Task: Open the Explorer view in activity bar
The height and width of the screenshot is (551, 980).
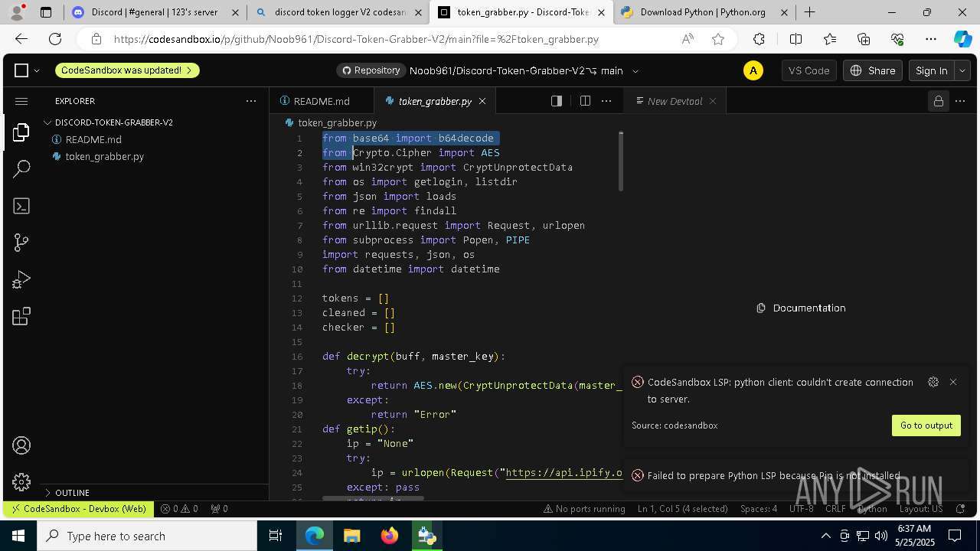Action: pos(21,132)
